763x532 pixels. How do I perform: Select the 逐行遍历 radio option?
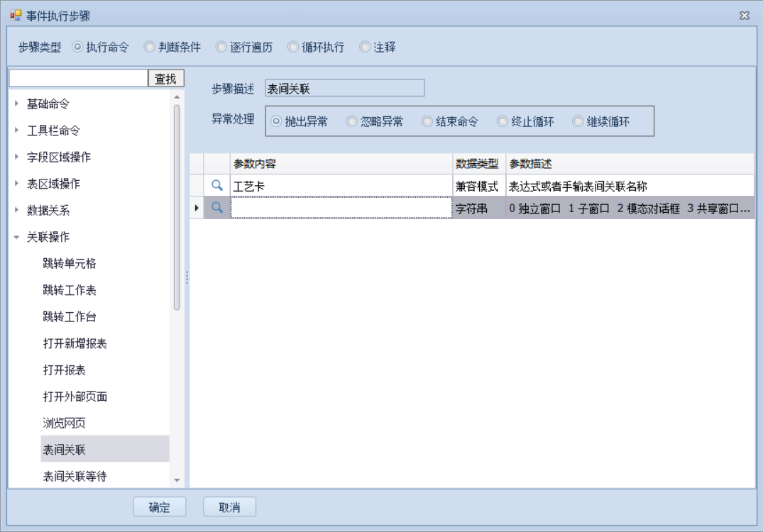click(222, 48)
